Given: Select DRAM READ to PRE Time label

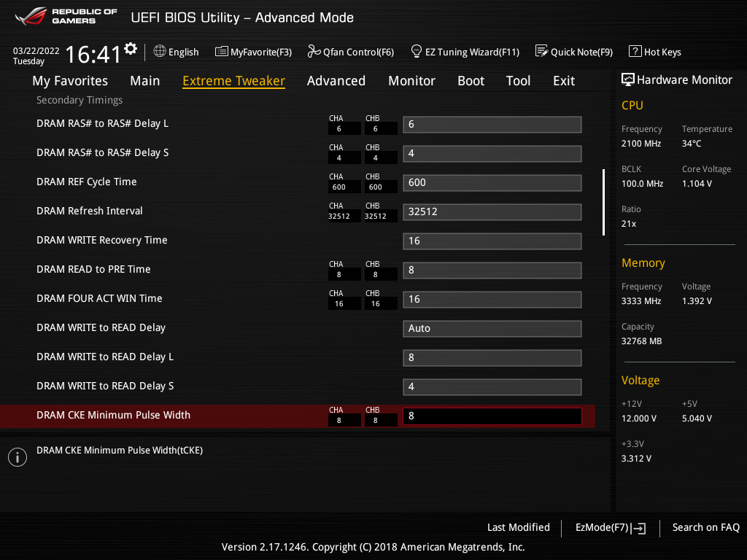Looking at the screenshot, I should 93,269.
